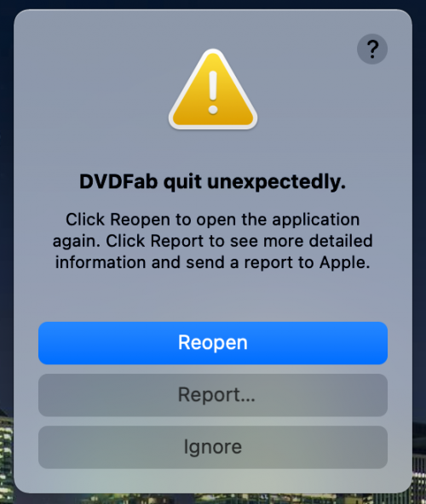Click the Reopen label text
The height and width of the screenshot is (504, 426).
coord(213,342)
